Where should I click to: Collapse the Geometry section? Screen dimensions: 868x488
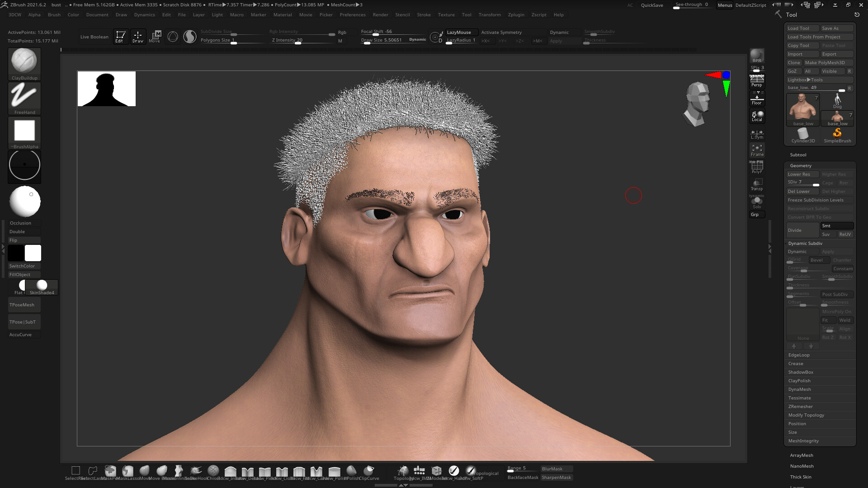[801, 165]
